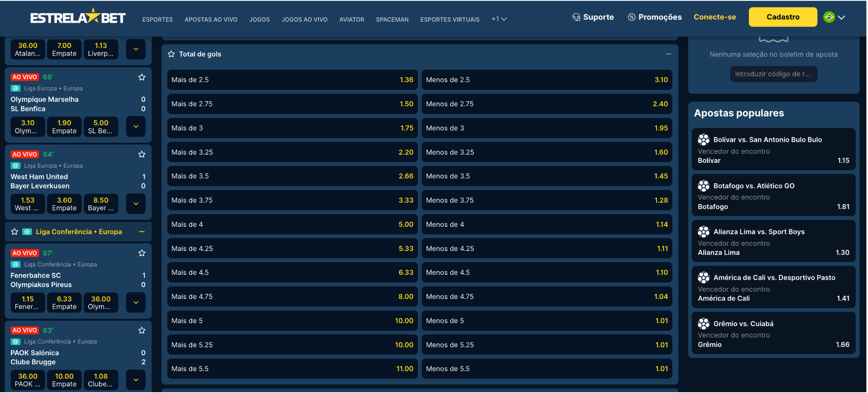The image size is (868, 393).
Task: Open the ESPORTES menu
Action: pyautogui.click(x=158, y=19)
